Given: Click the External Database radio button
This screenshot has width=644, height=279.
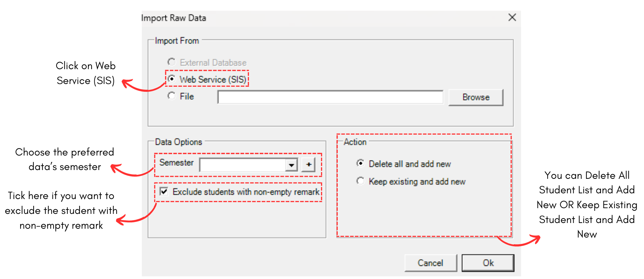Looking at the screenshot, I should click(171, 62).
